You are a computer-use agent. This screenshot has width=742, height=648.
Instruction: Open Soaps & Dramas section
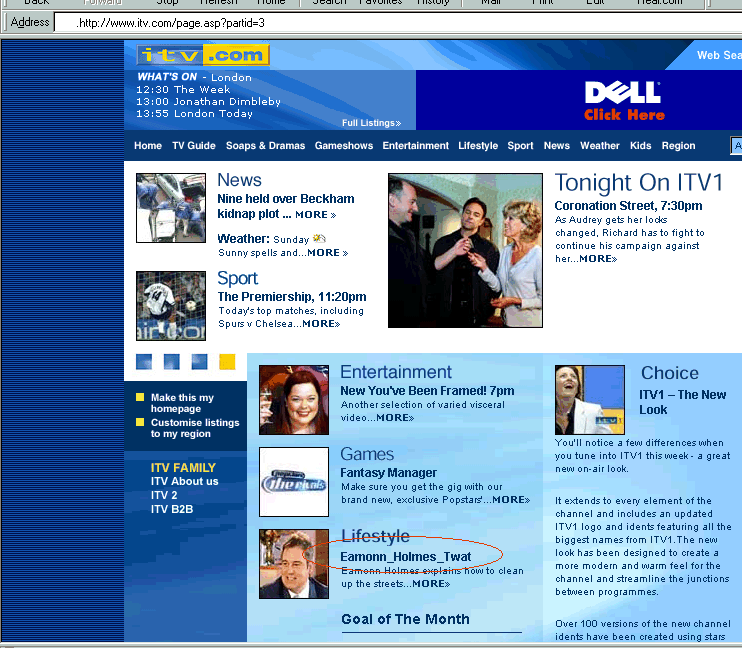click(x=265, y=146)
